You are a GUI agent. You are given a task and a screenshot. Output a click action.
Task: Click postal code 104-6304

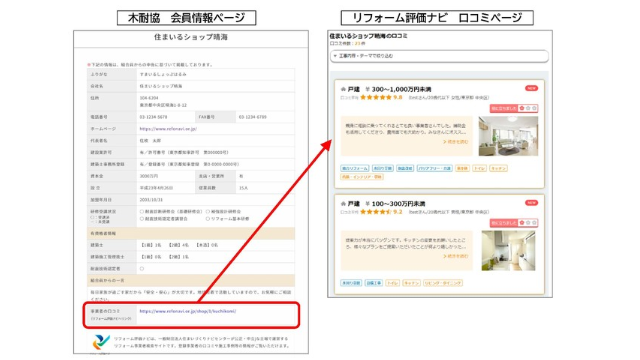[149, 98]
